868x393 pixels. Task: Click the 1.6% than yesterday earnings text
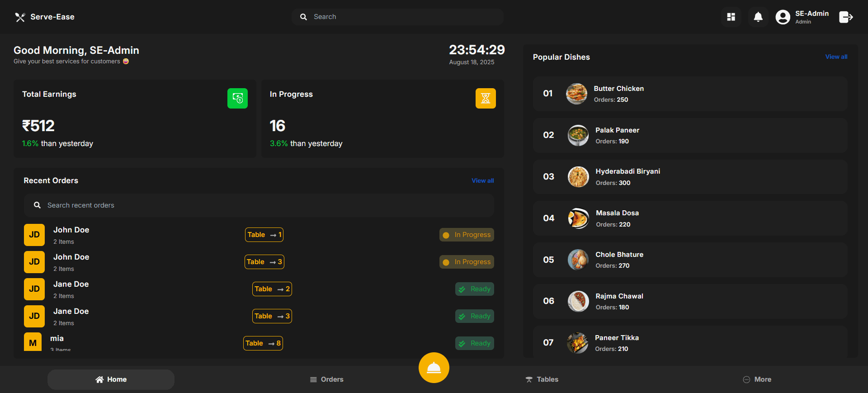tap(57, 143)
